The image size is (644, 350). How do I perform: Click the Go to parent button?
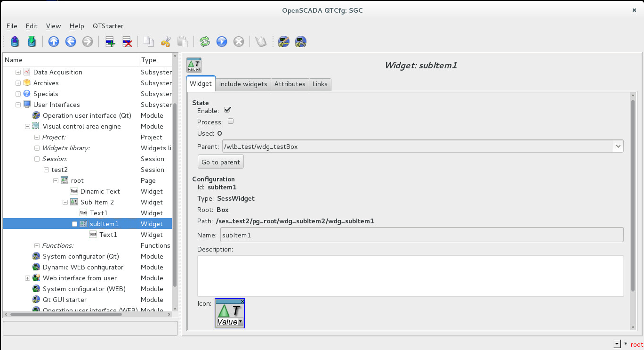coord(221,162)
